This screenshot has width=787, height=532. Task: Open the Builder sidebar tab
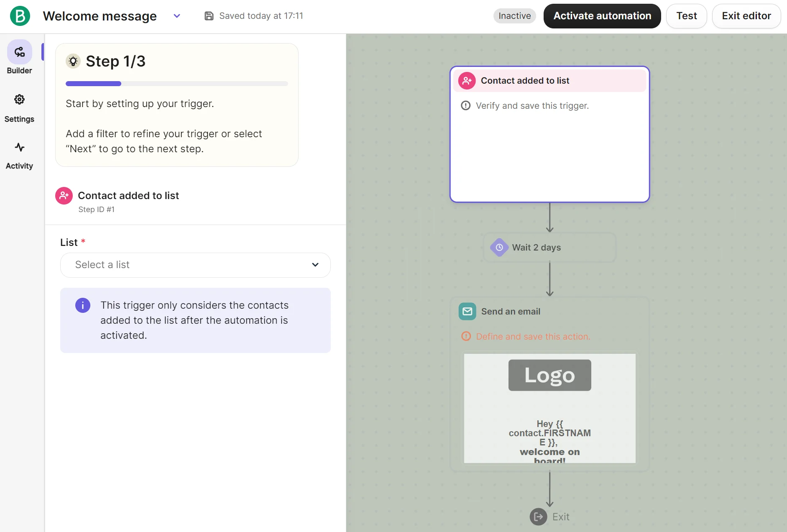click(19, 58)
